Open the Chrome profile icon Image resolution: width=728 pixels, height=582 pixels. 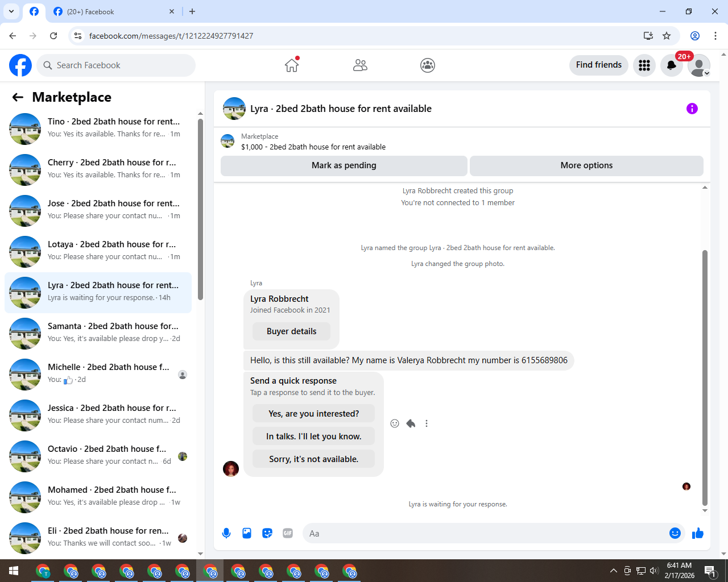(x=695, y=36)
